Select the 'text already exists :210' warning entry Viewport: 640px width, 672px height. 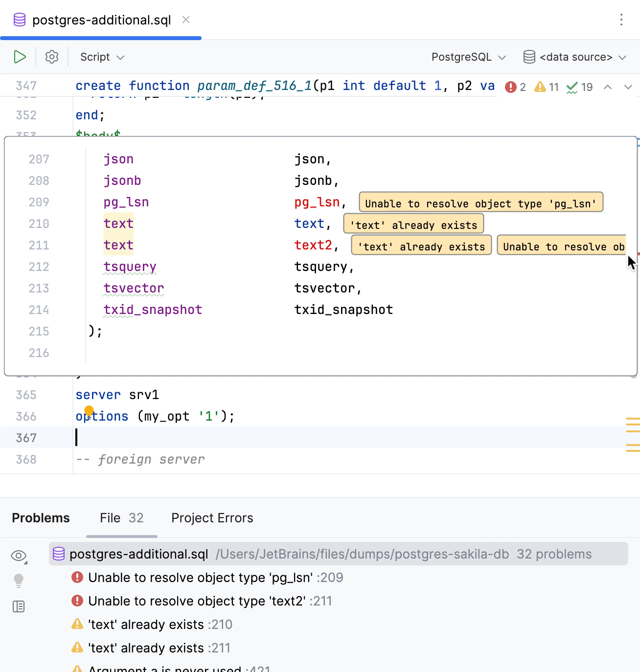tap(160, 625)
